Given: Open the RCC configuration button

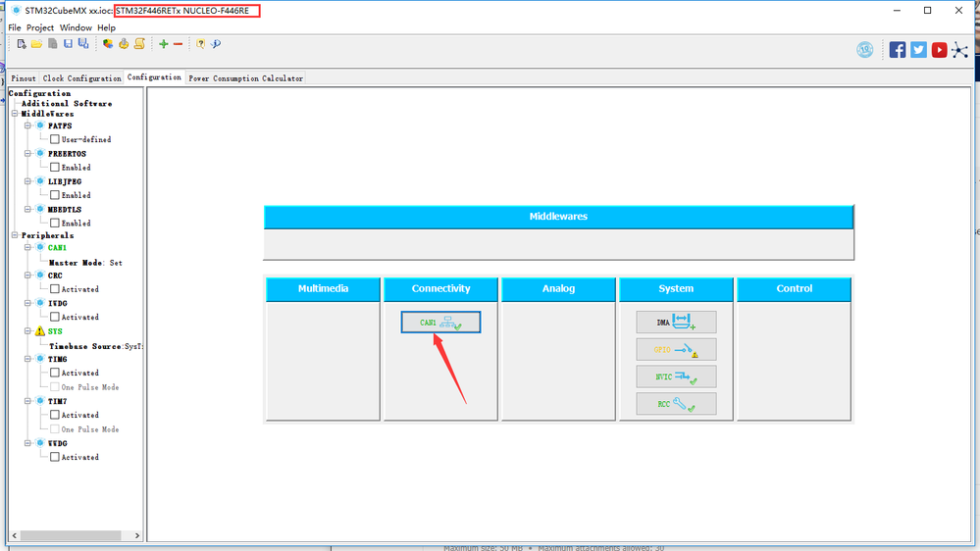Looking at the screenshot, I should point(676,404).
